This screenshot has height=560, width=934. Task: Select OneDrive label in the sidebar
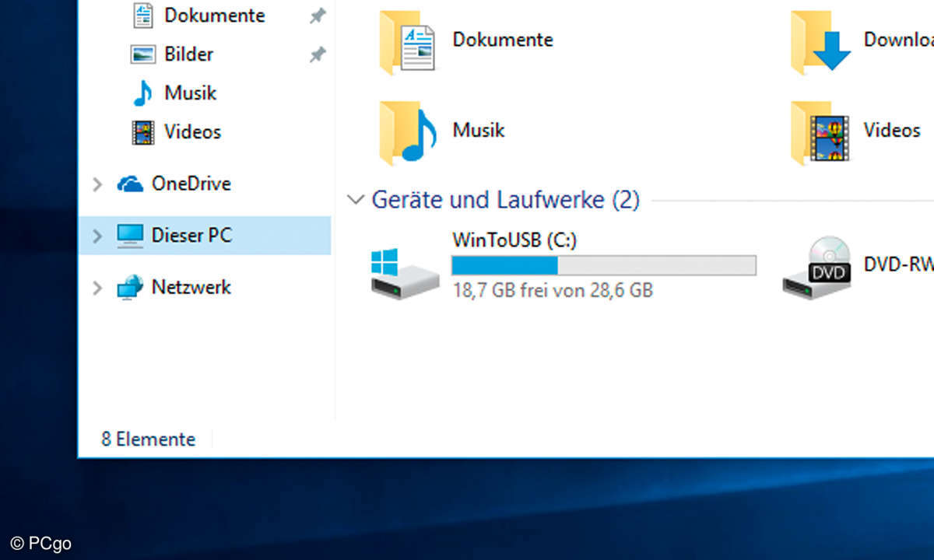pos(191,184)
